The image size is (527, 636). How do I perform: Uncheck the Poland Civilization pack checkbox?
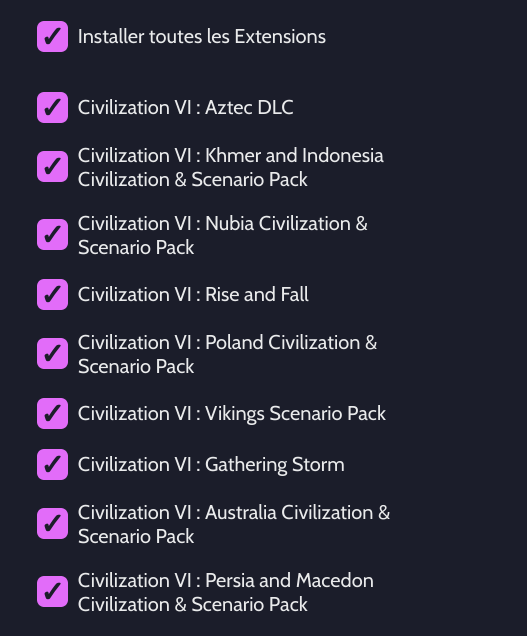(x=52, y=354)
